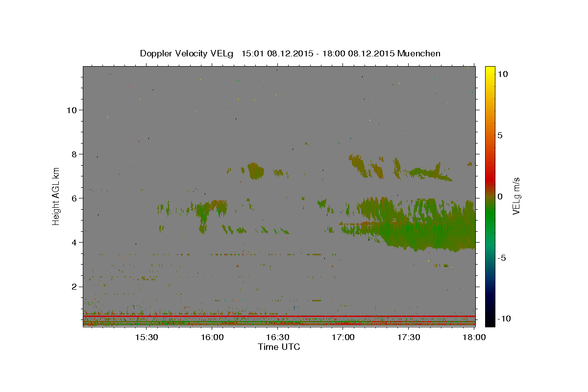Click the 'VELg m/s' colorbar label

tap(516, 196)
